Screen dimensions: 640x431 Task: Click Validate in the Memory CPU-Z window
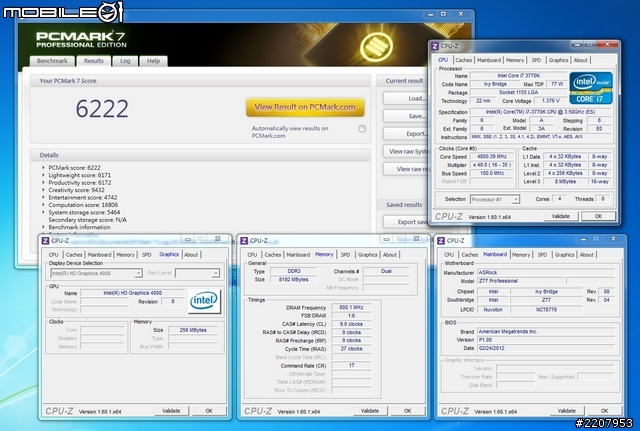pos(370,411)
